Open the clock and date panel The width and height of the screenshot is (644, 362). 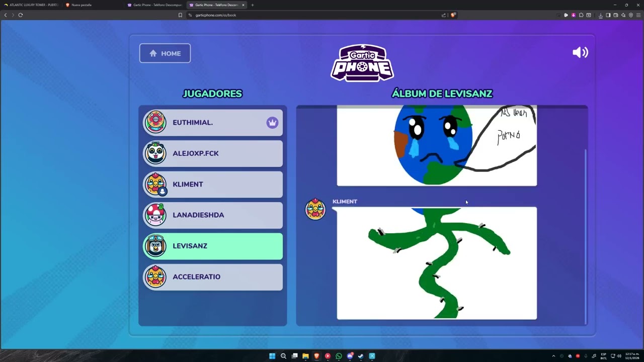[x=632, y=356]
